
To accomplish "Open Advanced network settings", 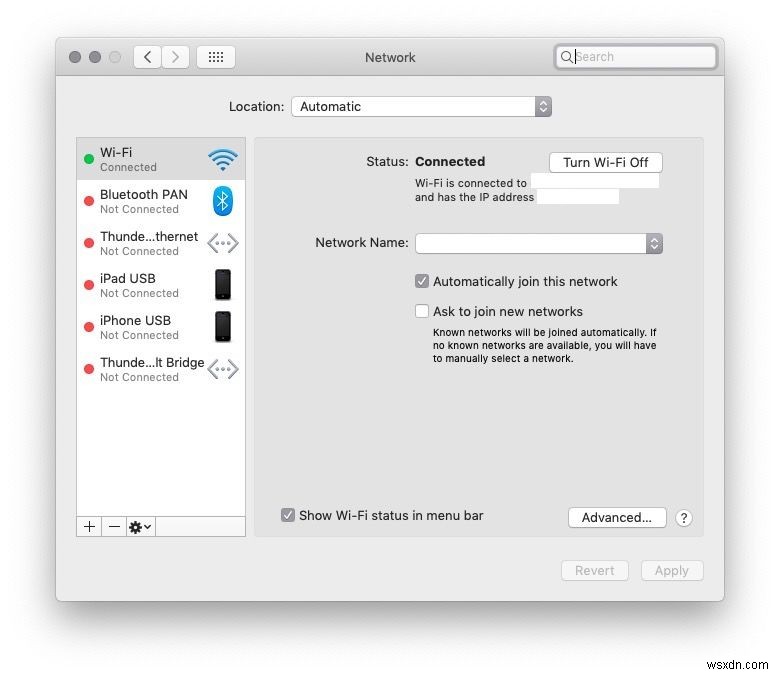I will pyautogui.click(x=617, y=517).
